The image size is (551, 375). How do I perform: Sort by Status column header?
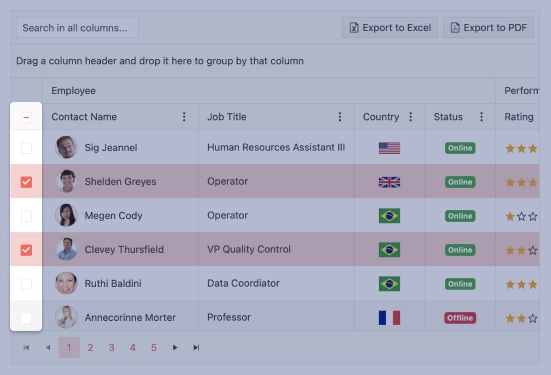coord(448,117)
